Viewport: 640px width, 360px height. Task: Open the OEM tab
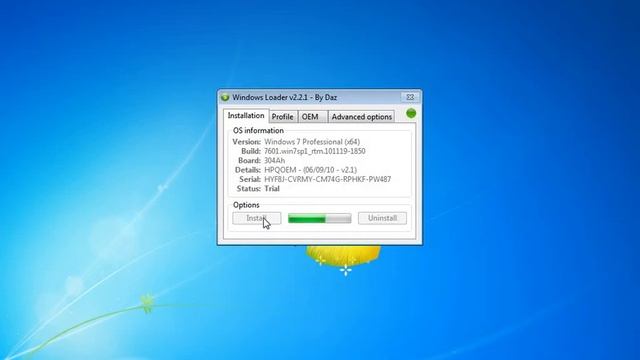pos(313,117)
